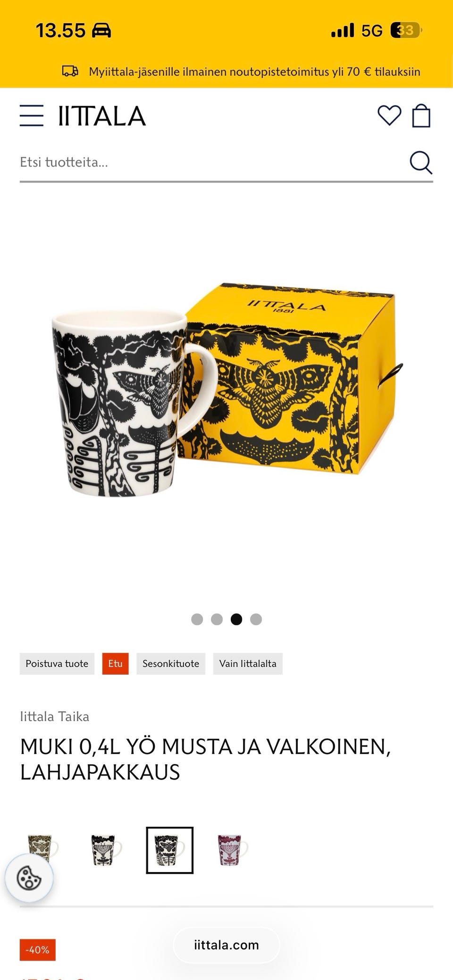Focus the Etsi tuotteita search field
Image resolution: width=453 pixels, height=980 pixels.
point(212,163)
